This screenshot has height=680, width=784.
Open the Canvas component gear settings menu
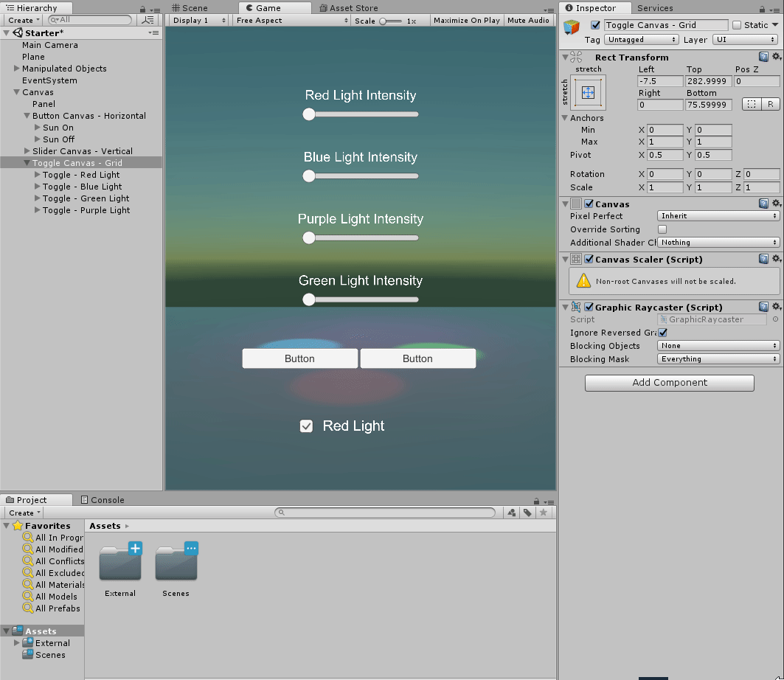click(x=776, y=204)
